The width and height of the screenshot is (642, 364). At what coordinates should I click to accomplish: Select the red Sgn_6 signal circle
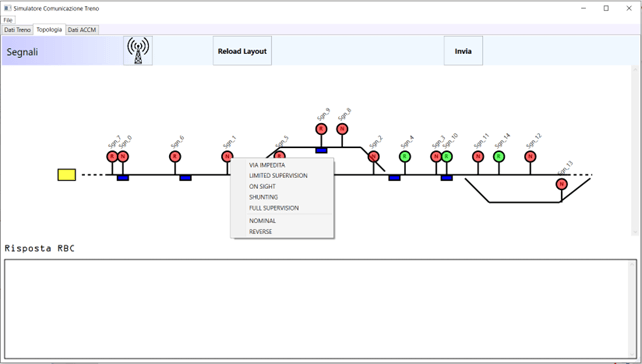point(175,156)
